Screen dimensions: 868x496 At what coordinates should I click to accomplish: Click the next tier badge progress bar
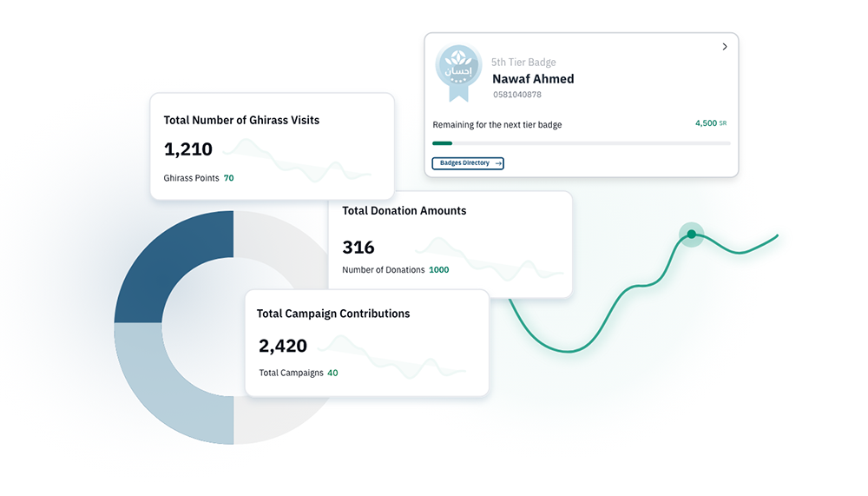coord(582,143)
